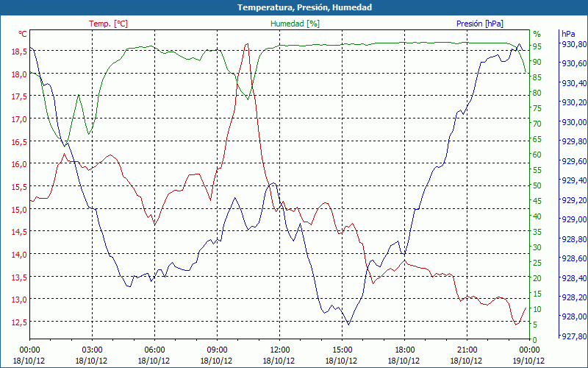The height and width of the screenshot is (368, 588).
Task: Click the 929,20 pressure axis value
Action: click(x=574, y=199)
